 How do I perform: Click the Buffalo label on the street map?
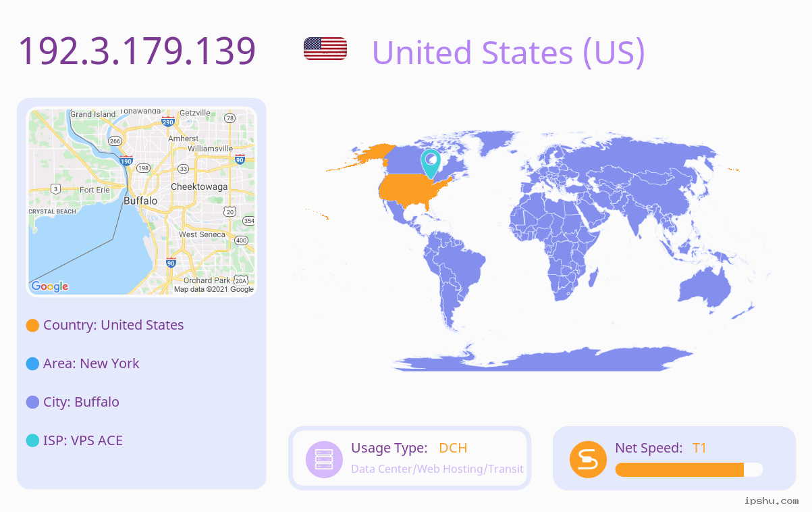click(140, 201)
